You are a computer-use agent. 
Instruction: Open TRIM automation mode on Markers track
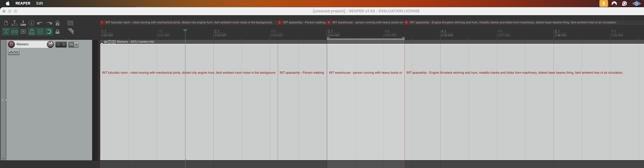pos(14,52)
